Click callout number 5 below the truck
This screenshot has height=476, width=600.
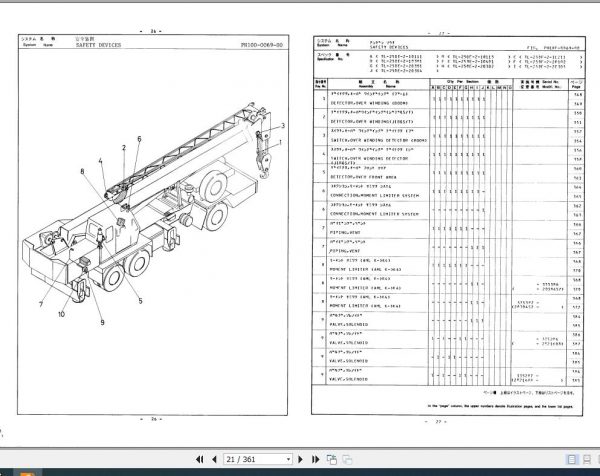(140, 301)
